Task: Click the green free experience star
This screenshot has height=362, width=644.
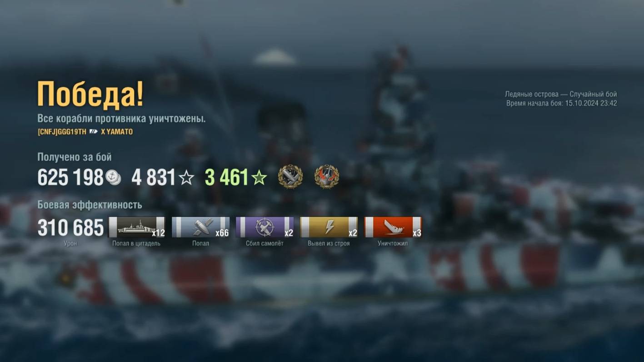Action: tap(259, 178)
